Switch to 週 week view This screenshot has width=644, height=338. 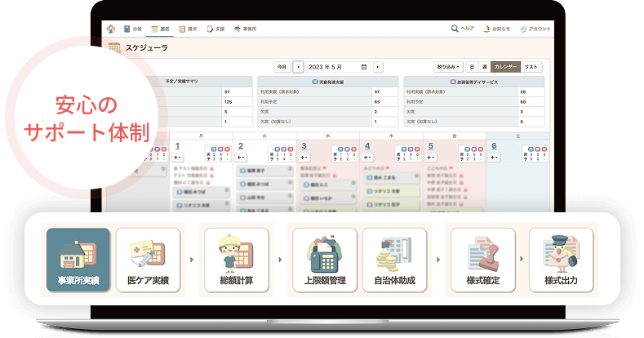tap(484, 66)
